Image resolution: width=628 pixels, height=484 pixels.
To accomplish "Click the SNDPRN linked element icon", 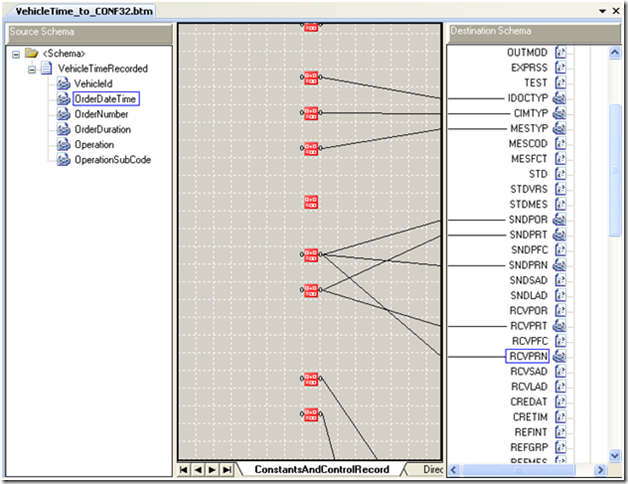I will click(560, 265).
